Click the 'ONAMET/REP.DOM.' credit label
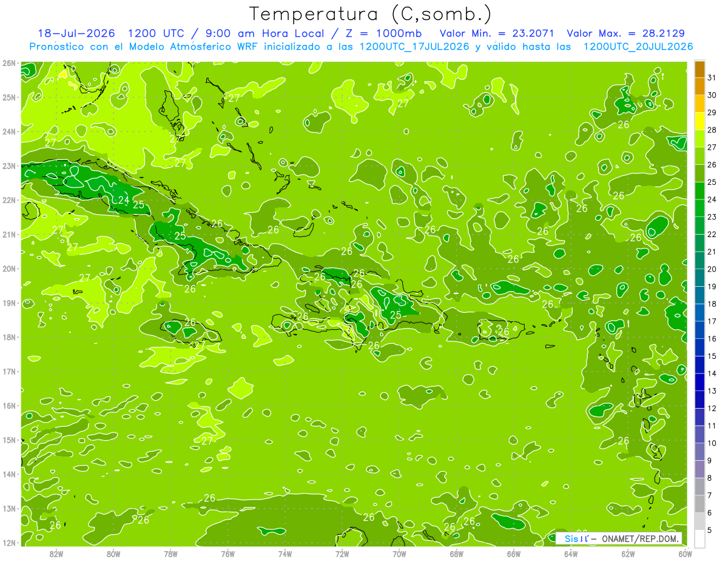This screenshot has height=562, width=728. click(640, 538)
